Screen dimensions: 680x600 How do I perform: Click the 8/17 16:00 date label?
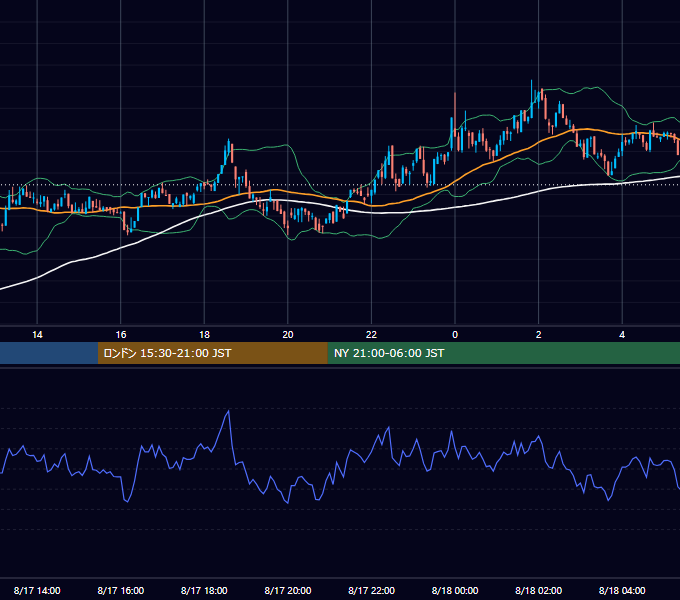coord(121,590)
